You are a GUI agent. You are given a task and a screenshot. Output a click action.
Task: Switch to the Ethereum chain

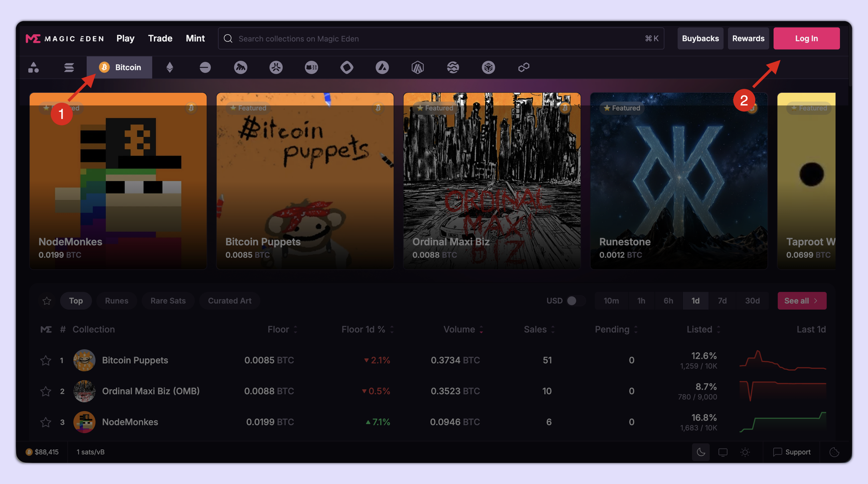click(x=170, y=67)
